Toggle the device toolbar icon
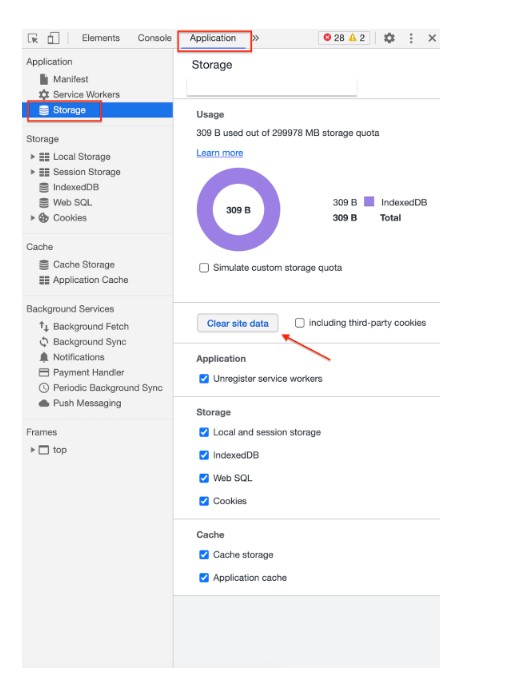 pos(53,38)
